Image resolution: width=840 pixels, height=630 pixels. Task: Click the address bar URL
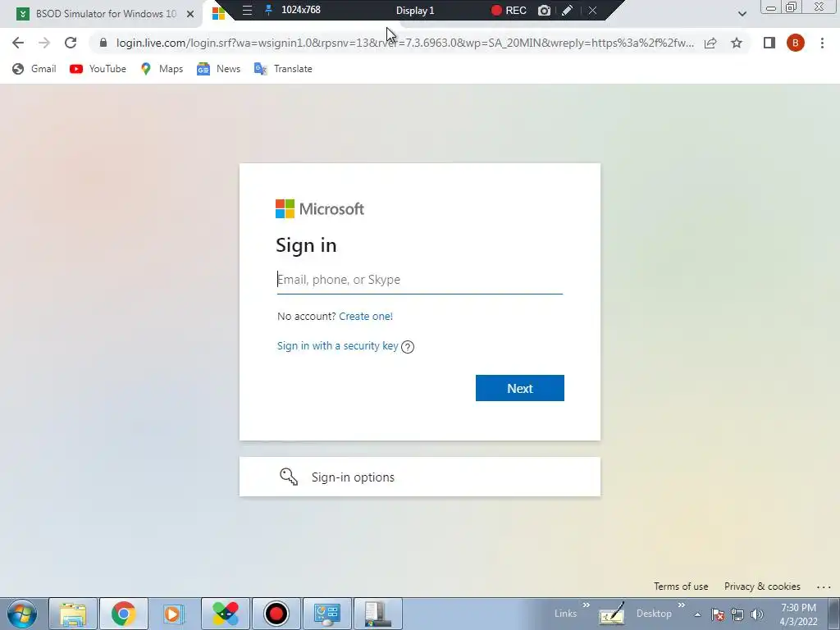(405, 43)
